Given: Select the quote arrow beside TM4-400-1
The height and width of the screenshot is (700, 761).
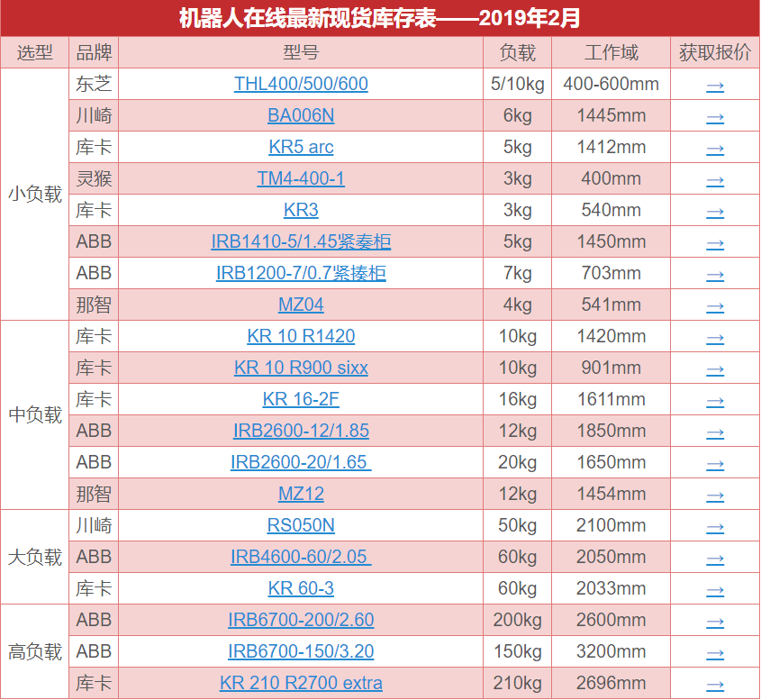Looking at the screenshot, I should pyautogui.click(x=715, y=180).
